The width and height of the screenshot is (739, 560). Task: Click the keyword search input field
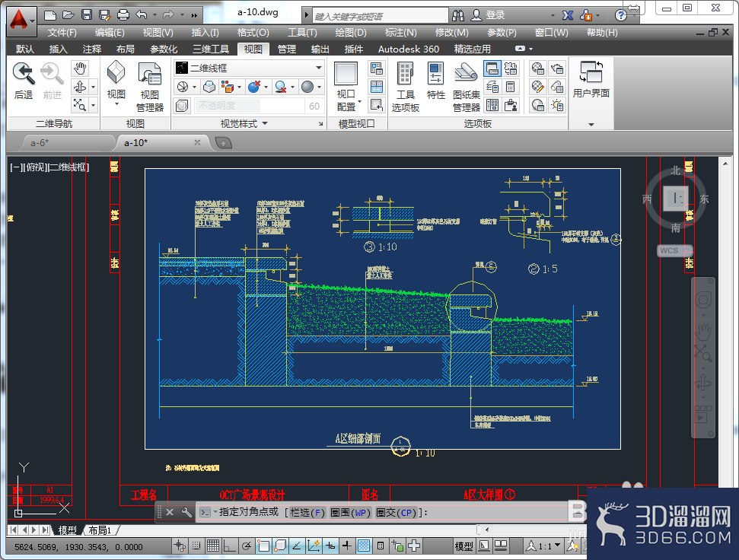coord(380,16)
